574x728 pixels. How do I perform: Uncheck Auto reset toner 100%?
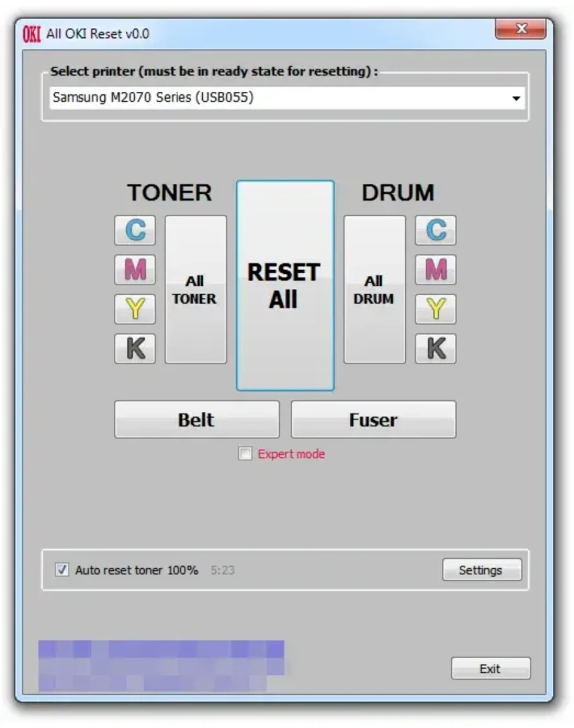click(x=62, y=570)
